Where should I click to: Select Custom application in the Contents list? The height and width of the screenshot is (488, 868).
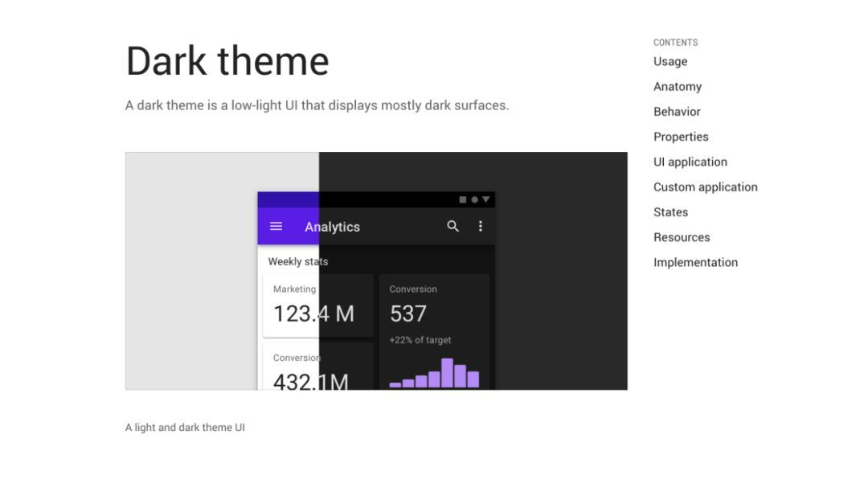click(x=706, y=187)
